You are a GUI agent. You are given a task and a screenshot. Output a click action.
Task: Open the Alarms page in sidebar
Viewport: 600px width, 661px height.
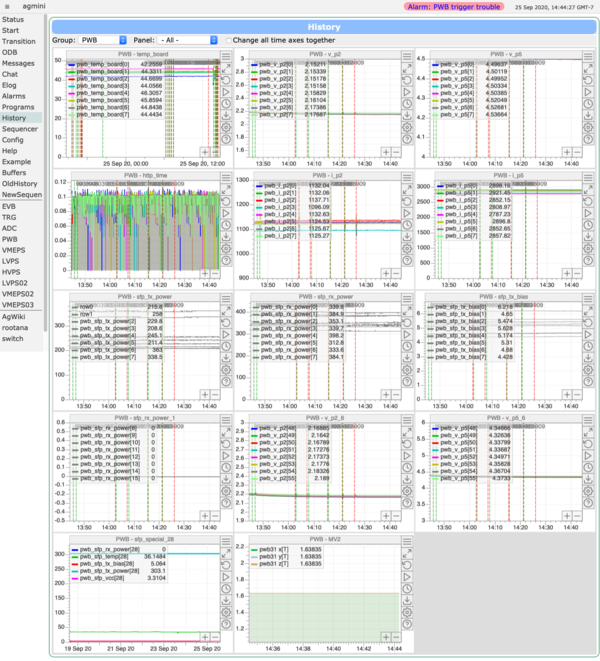pyautogui.click(x=15, y=96)
